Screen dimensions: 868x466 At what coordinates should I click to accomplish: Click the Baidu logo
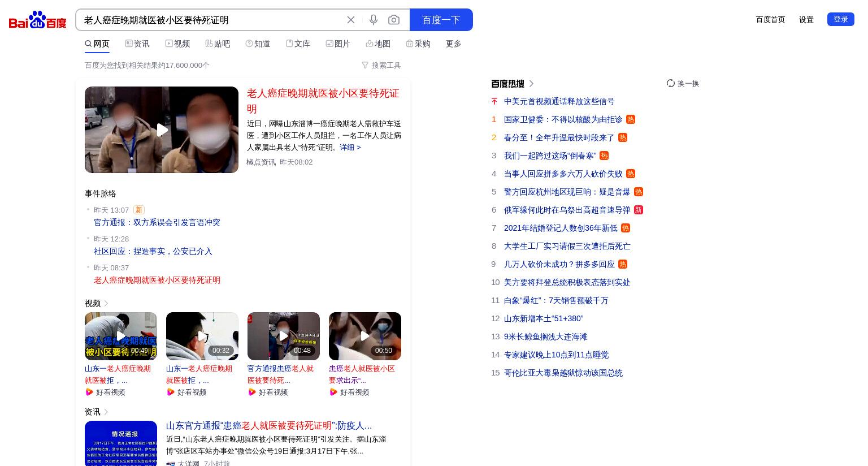click(37, 20)
